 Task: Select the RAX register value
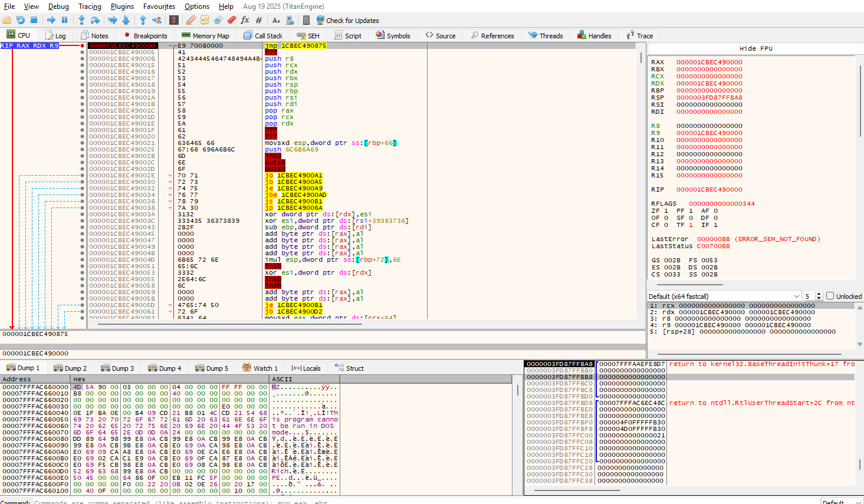[709, 62]
